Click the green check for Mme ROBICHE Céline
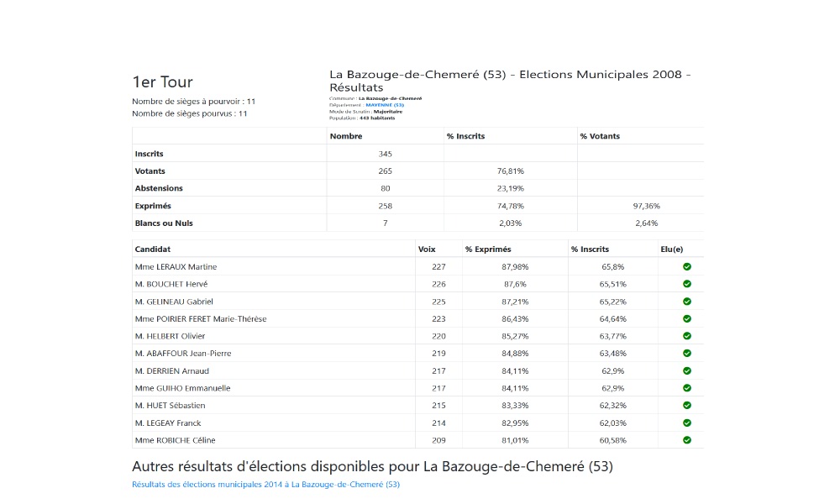Image resolution: width=840 pixels, height=504 pixels. click(x=687, y=440)
